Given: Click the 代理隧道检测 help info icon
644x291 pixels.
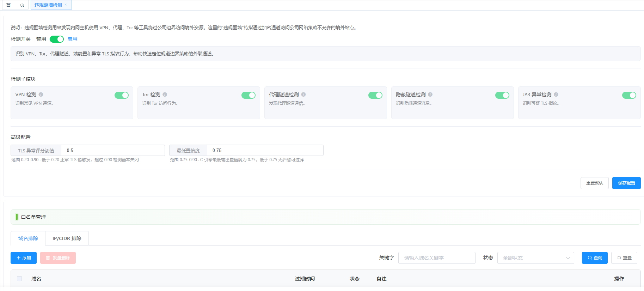Looking at the screenshot, I should coord(303,95).
